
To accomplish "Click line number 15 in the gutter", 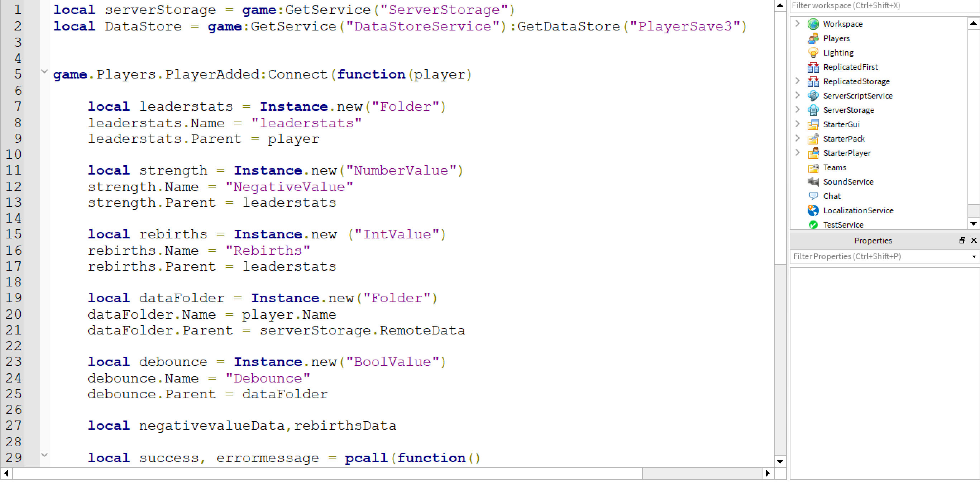I will pos(13,234).
